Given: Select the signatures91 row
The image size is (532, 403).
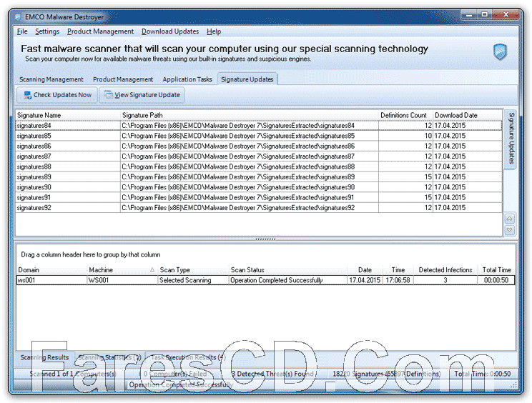Looking at the screenshot, I should pos(259,197).
